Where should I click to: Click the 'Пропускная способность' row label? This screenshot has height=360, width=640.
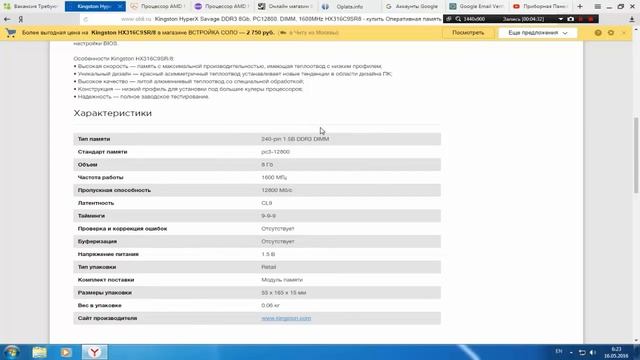pyautogui.click(x=114, y=190)
